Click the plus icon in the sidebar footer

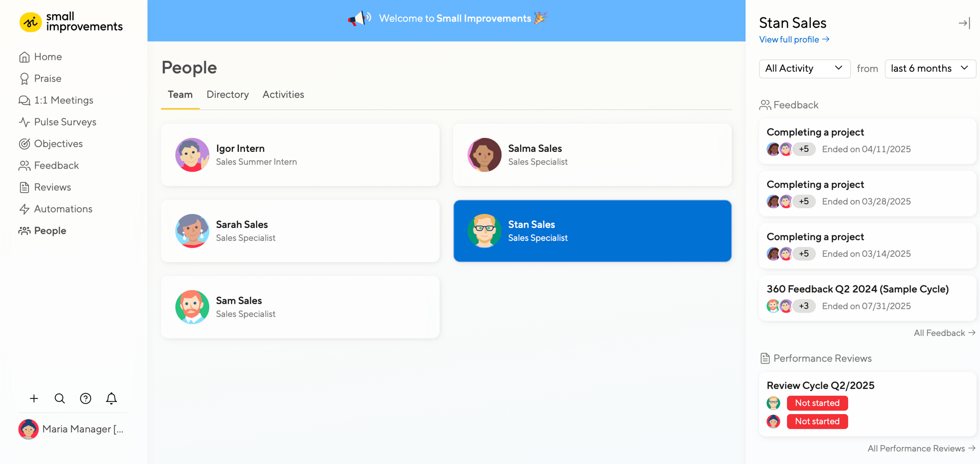[34, 398]
